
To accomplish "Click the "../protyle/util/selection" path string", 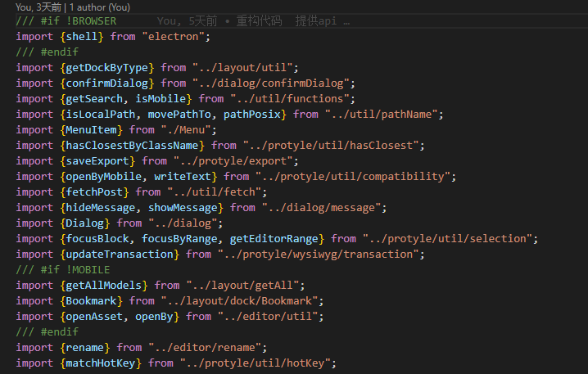I will click(x=447, y=239).
